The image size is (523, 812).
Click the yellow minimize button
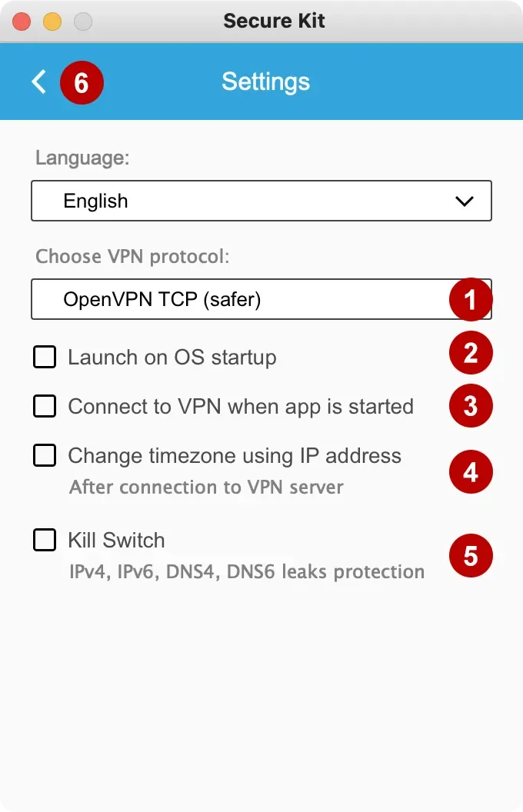click(x=52, y=21)
